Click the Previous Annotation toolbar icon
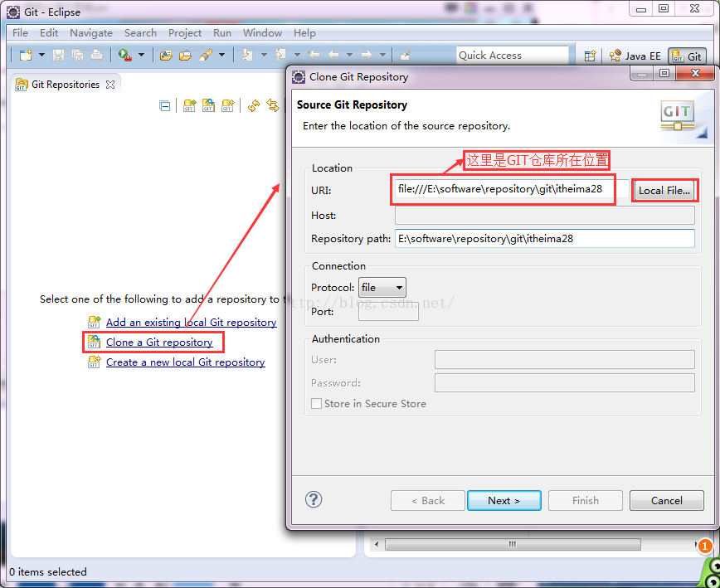Screen dimensions: 720x588 point(280,55)
